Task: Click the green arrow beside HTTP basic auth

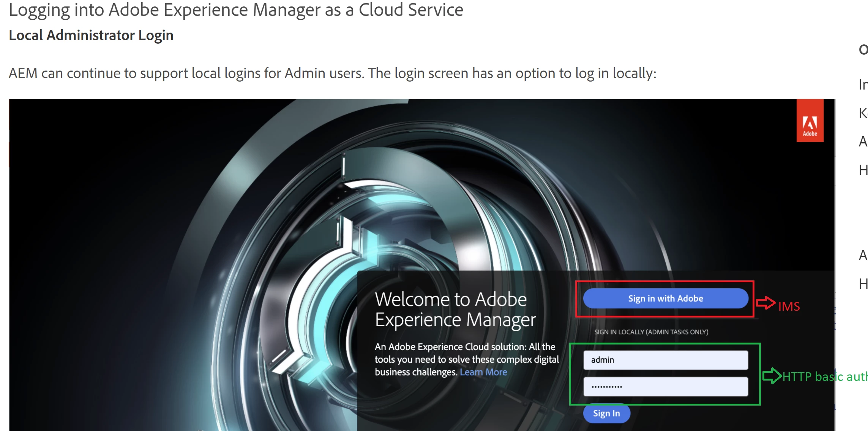Action: click(x=772, y=376)
